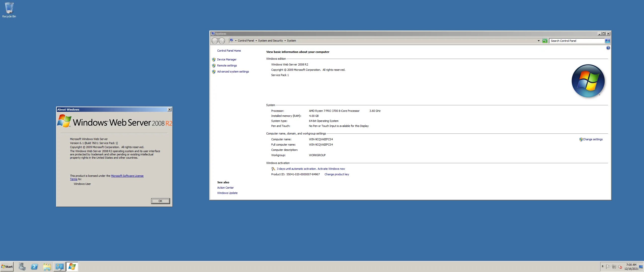Screen dimensions: 644x272
Task: Click the help question mark icon
Action: [x=608, y=48]
